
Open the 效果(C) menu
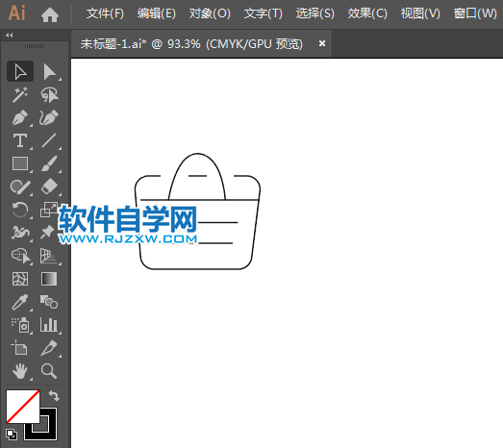coord(367,13)
